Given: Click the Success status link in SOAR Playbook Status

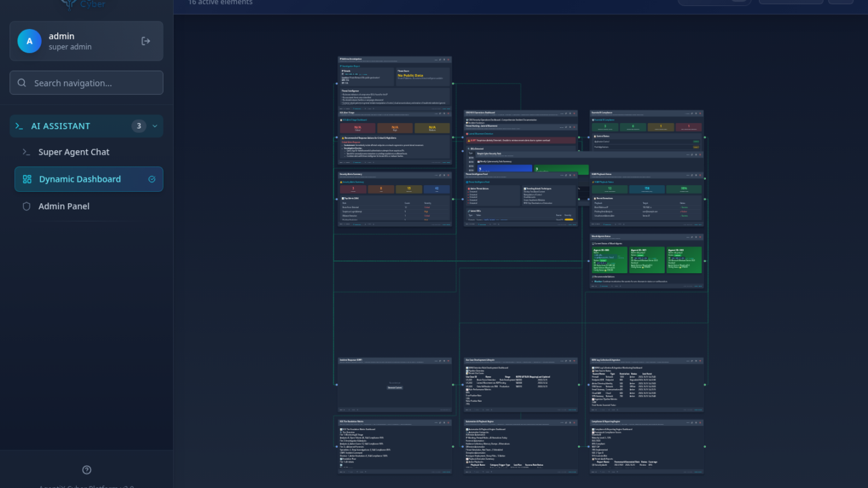Looking at the screenshot, I should tap(684, 207).
